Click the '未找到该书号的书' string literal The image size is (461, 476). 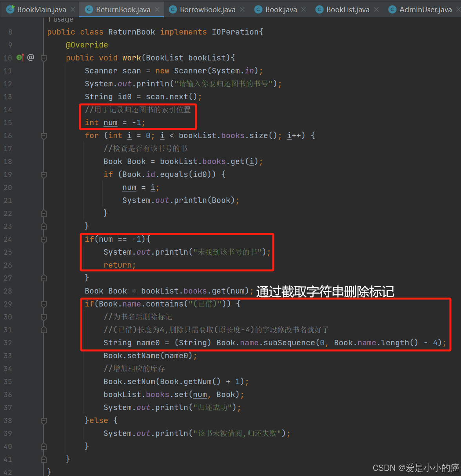click(x=228, y=252)
